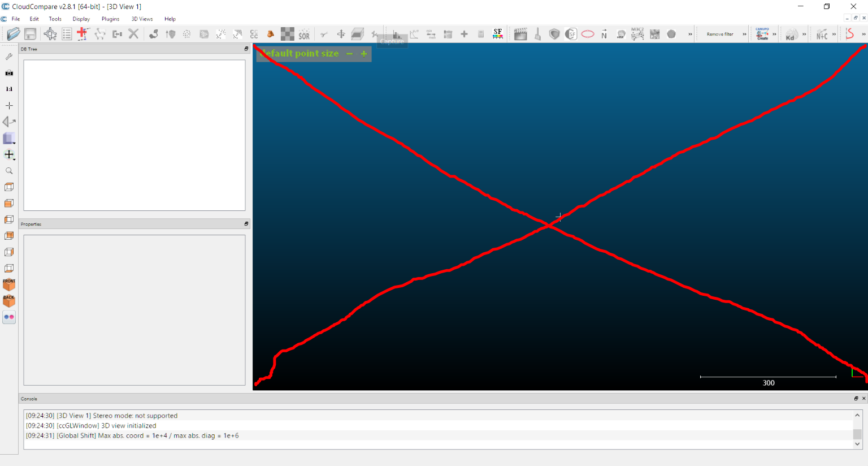Open the Plugins menu
The image size is (868, 466).
click(x=110, y=19)
